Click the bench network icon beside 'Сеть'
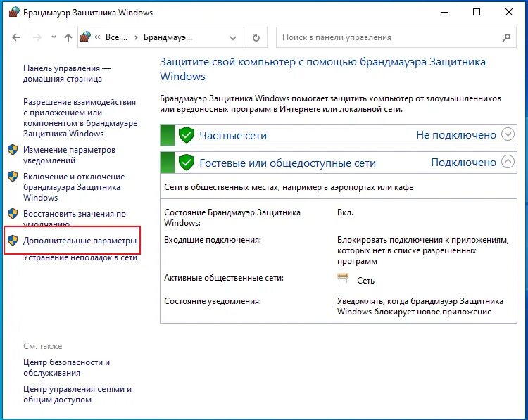This screenshot has width=528, height=420. [x=343, y=278]
